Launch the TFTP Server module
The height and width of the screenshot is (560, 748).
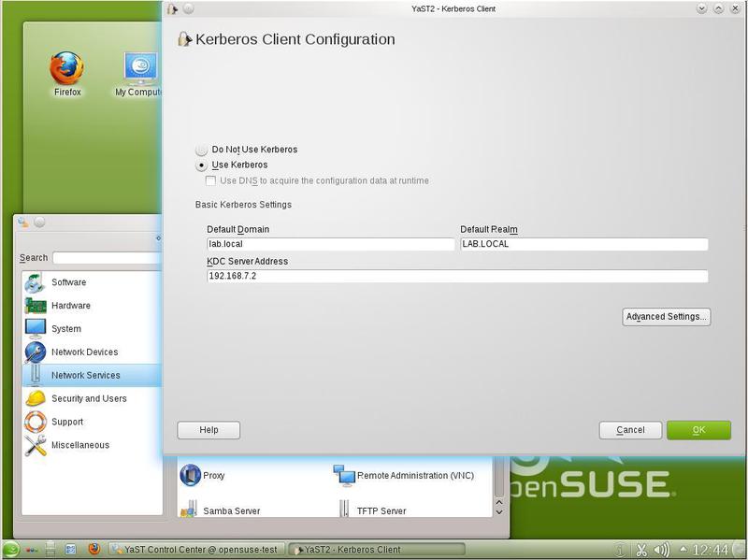(x=385, y=511)
